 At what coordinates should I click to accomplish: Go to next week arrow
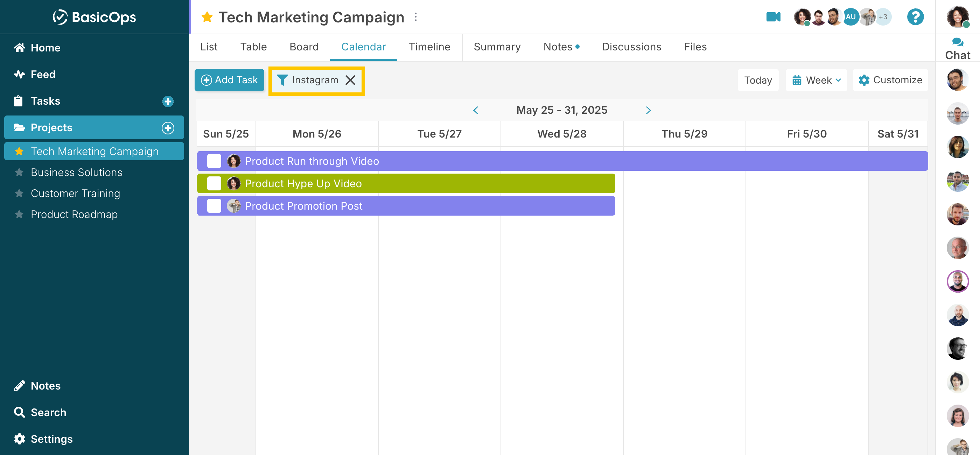coord(648,110)
